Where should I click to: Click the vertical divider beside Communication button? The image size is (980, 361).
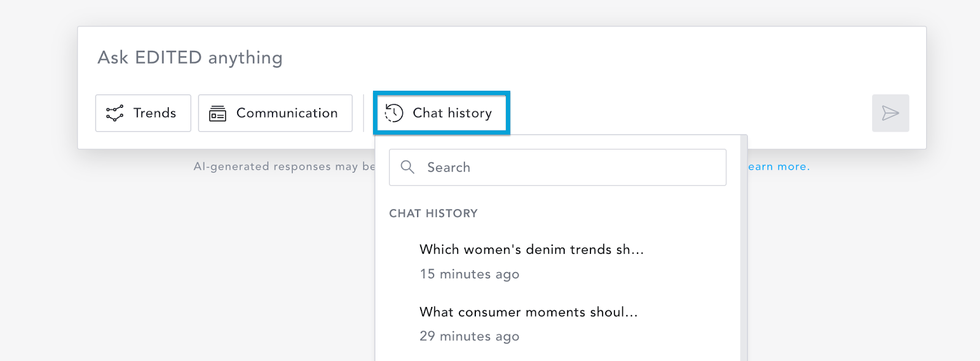[x=363, y=113]
